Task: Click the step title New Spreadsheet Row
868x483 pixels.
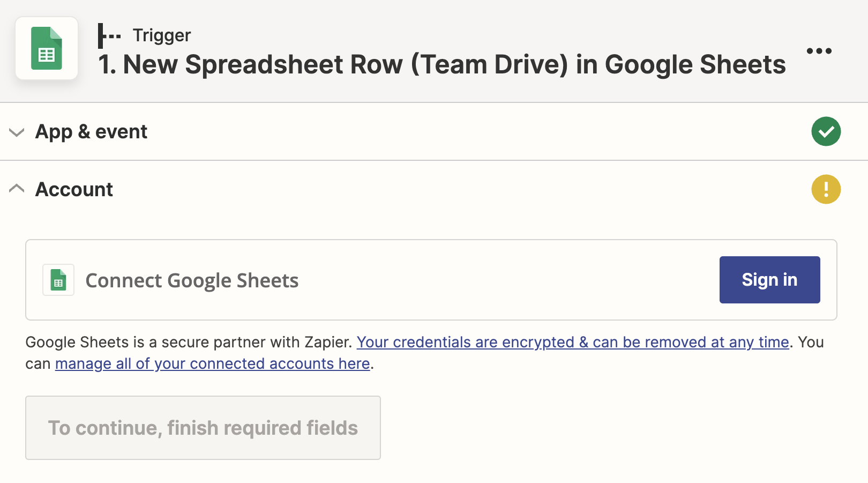Action: click(x=442, y=64)
